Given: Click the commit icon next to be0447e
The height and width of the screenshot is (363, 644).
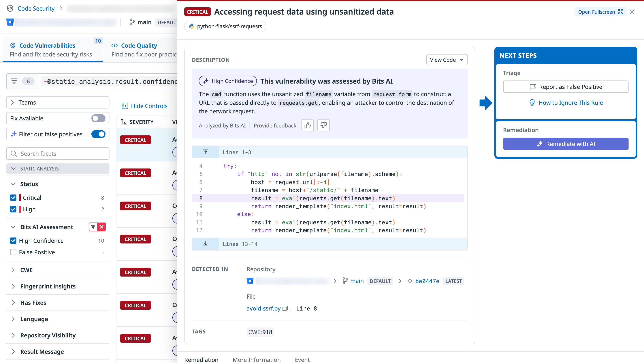Looking at the screenshot, I should click(410, 281).
